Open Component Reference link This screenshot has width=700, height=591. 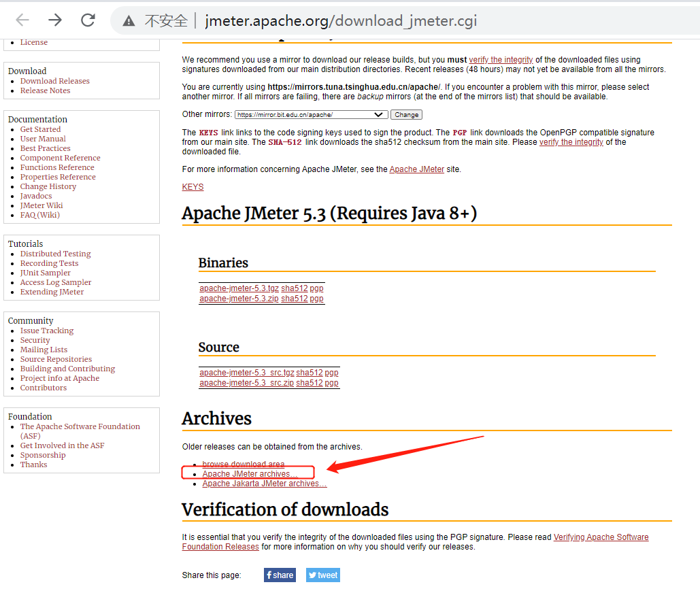coord(61,158)
